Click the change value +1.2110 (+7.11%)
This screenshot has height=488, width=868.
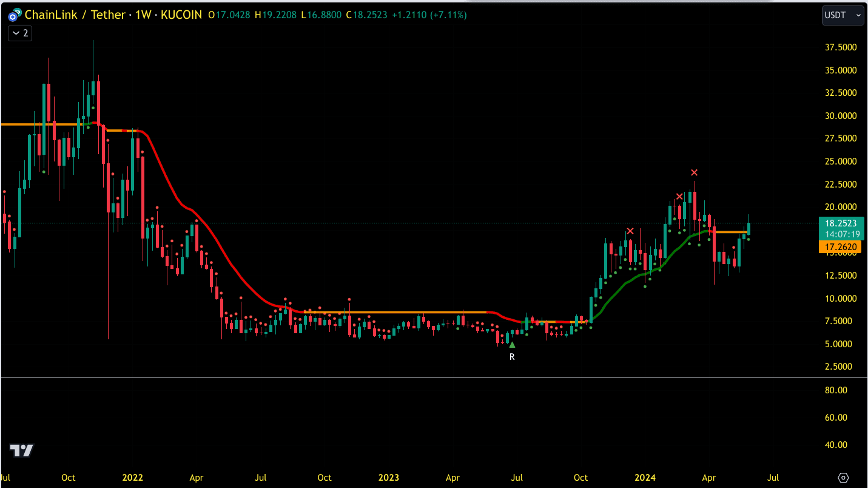tap(429, 15)
